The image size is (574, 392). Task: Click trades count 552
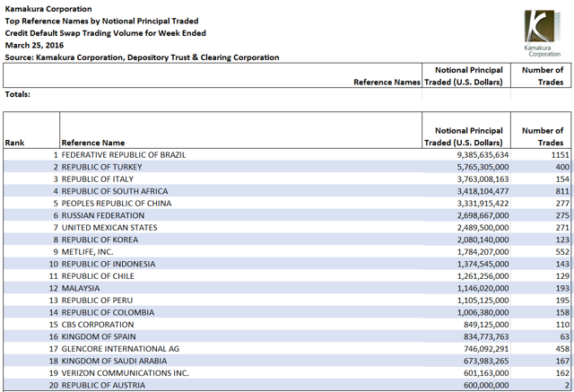point(562,252)
